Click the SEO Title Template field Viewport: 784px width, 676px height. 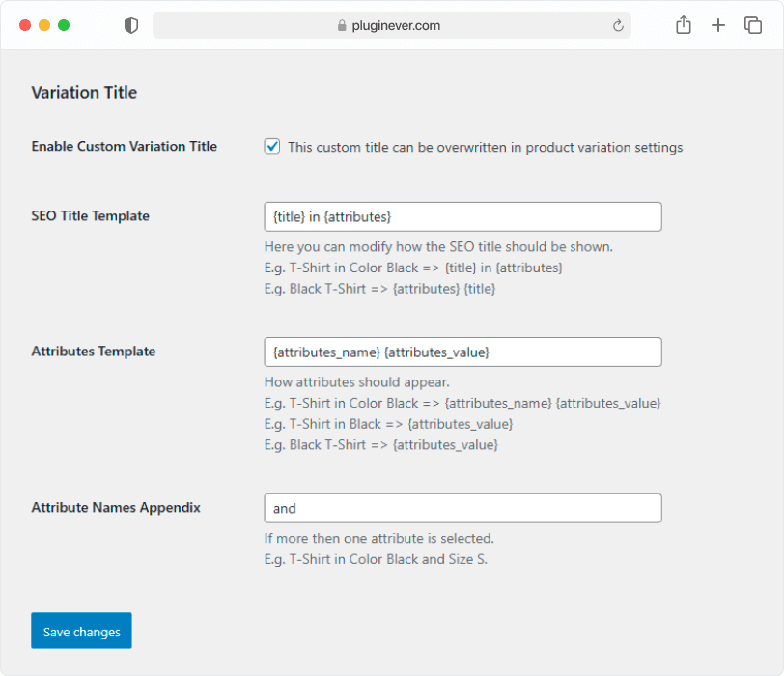click(x=463, y=217)
